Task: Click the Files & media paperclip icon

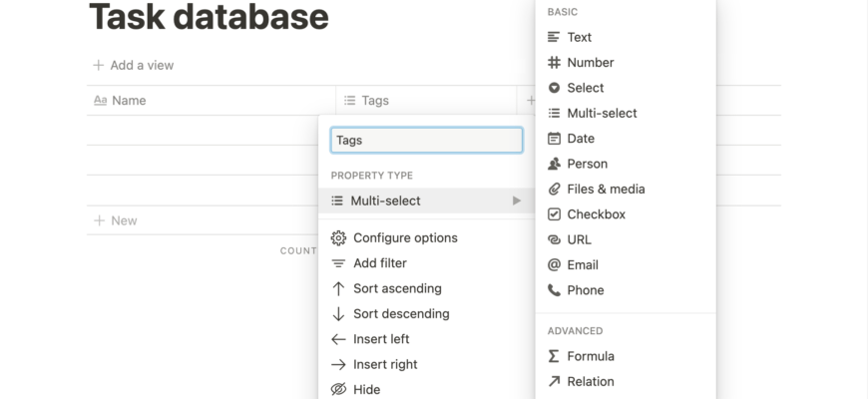Action: [554, 190]
